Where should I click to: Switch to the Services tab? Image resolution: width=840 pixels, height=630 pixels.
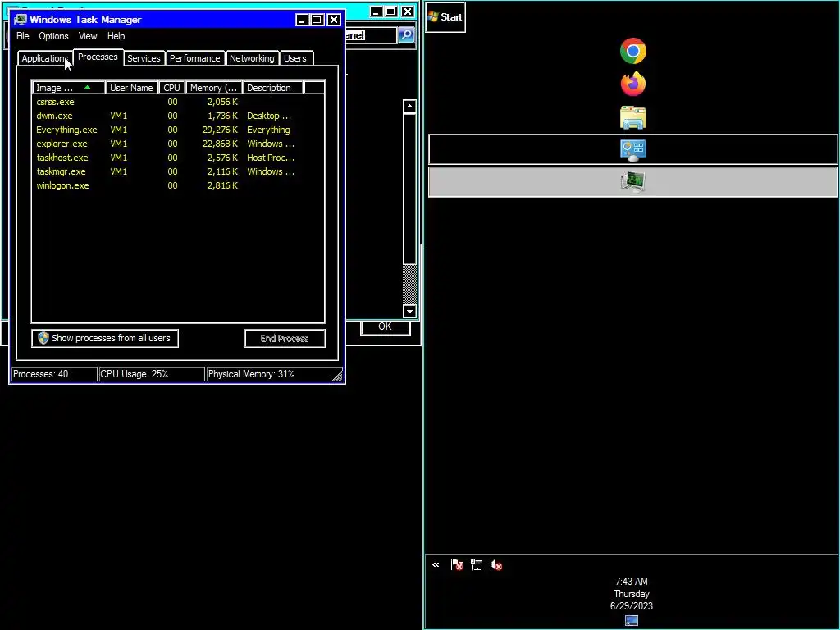144,58
